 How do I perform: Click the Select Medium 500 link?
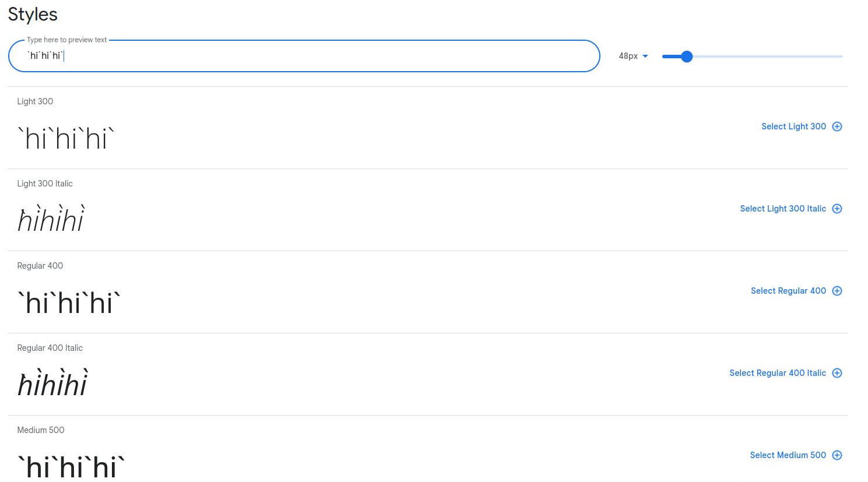coord(787,455)
